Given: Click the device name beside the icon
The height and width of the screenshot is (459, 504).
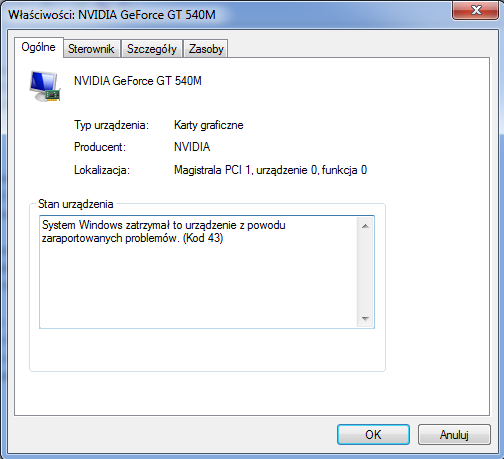Looking at the screenshot, I should tap(138, 81).
